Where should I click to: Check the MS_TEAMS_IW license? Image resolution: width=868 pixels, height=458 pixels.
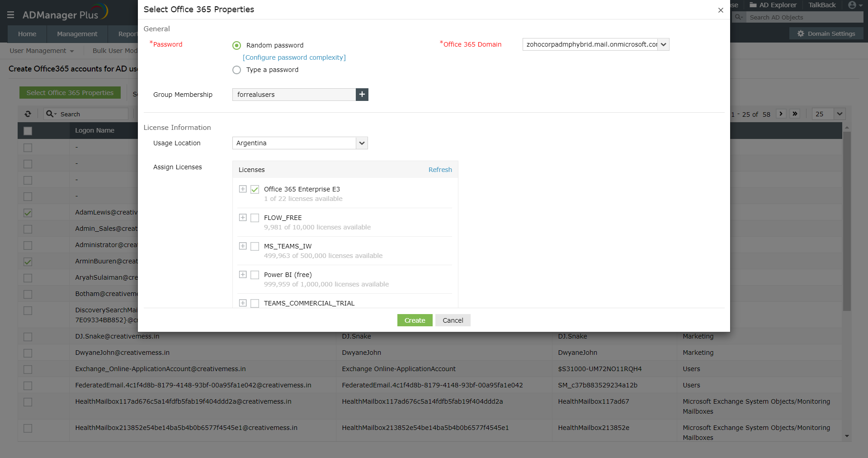(255, 246)
